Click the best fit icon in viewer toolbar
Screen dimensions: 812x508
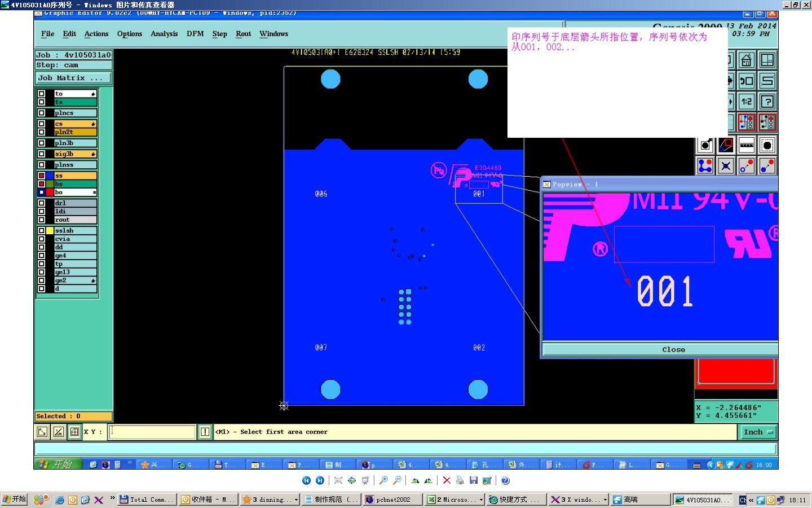[338, 480]
